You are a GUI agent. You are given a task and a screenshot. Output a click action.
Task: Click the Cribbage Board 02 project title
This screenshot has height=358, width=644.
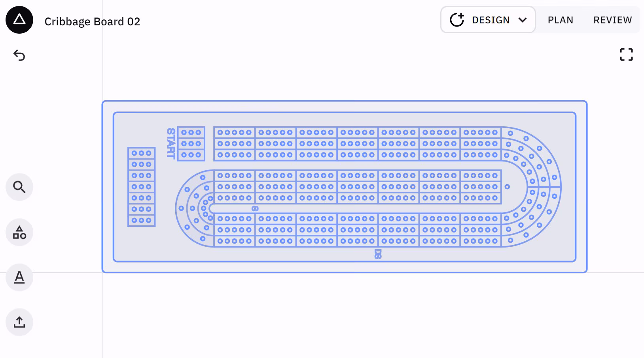(92, 21)
